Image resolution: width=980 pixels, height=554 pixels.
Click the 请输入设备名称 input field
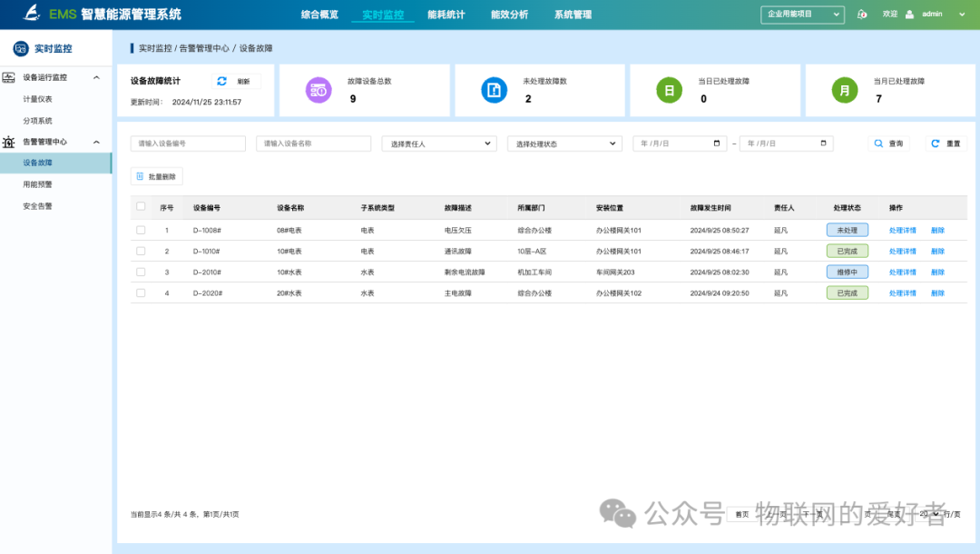[x=313, y=143]
